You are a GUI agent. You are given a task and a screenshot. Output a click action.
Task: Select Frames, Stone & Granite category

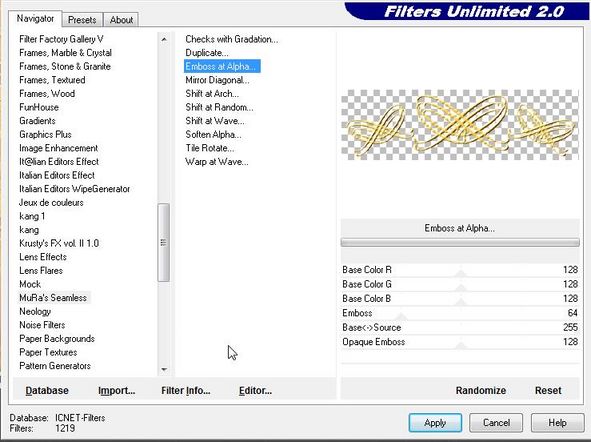[65, 66]
